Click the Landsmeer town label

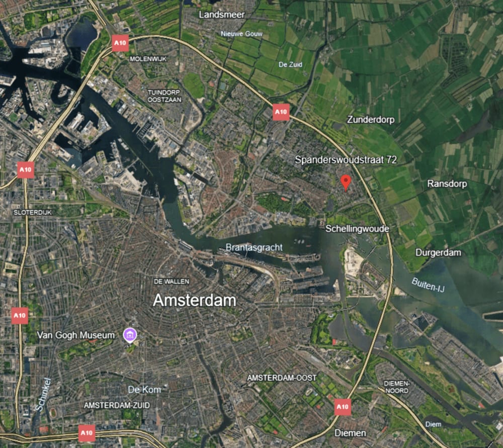pyautogui.click(x=222, y=15)
